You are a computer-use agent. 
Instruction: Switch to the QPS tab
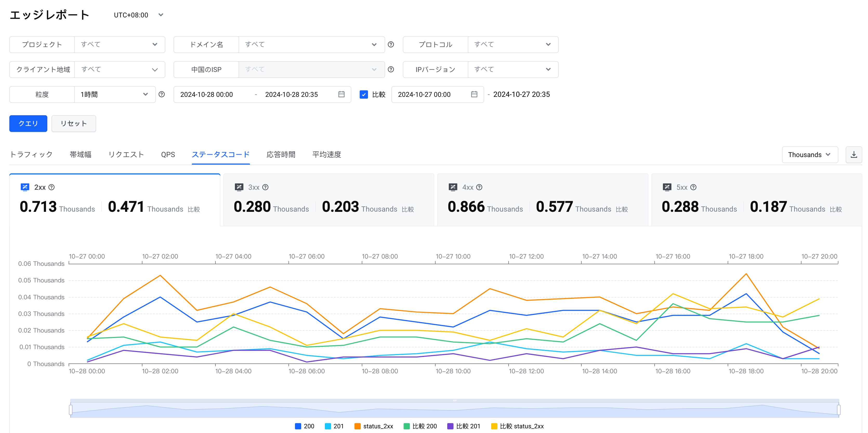168,154
